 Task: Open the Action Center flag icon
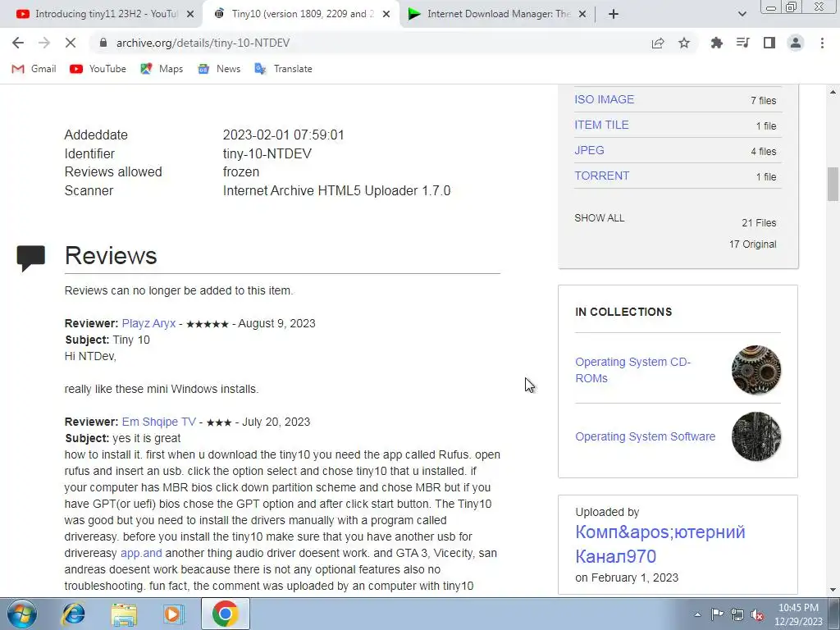click(717, 614)
